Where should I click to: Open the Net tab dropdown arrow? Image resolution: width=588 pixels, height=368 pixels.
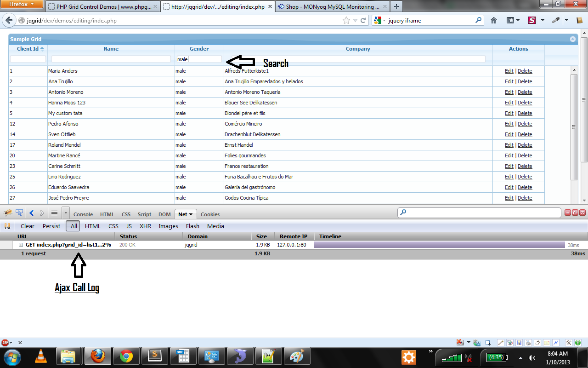(191, 214)
